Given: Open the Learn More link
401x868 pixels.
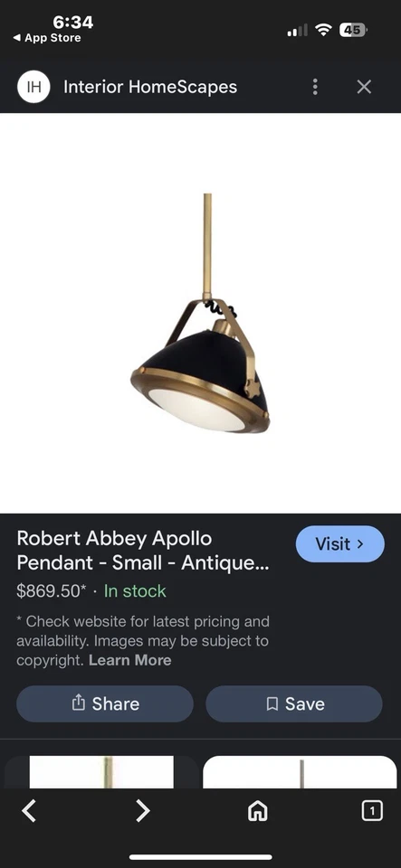Looking at the screenshot, I should click(x=130, y=660).
